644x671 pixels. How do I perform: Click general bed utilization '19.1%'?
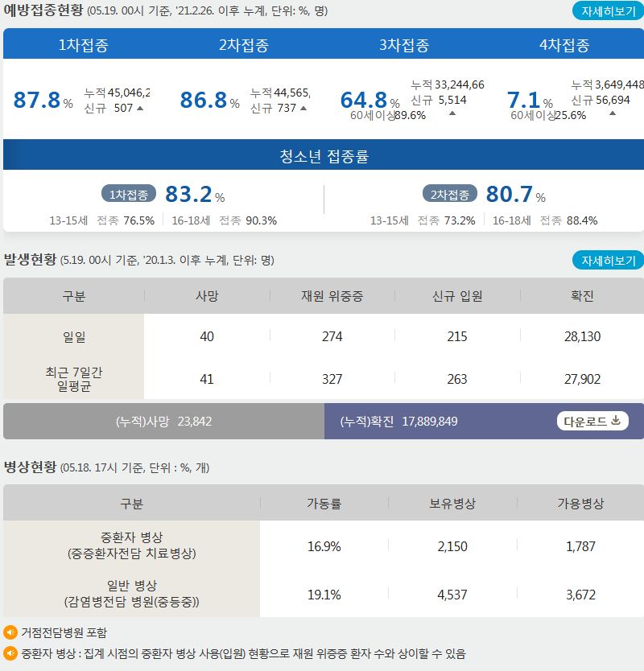click(324, 595)
